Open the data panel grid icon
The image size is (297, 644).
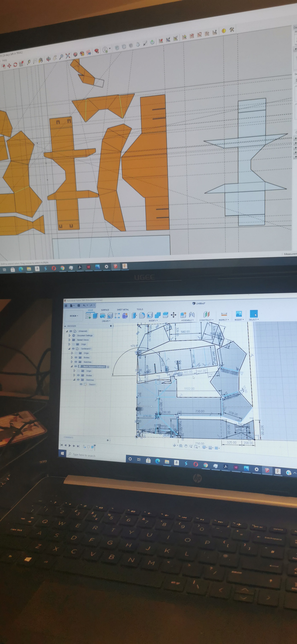click(66, 306)
